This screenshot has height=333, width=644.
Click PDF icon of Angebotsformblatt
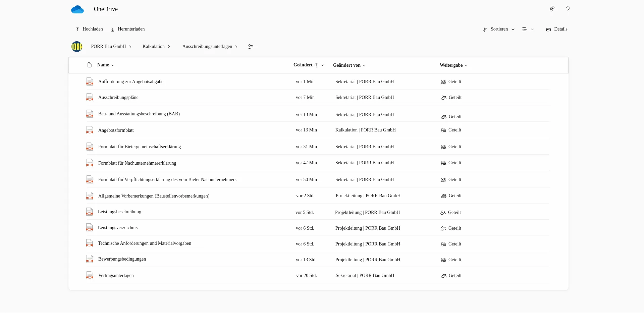pyautogui.click(x=90, y=130)
